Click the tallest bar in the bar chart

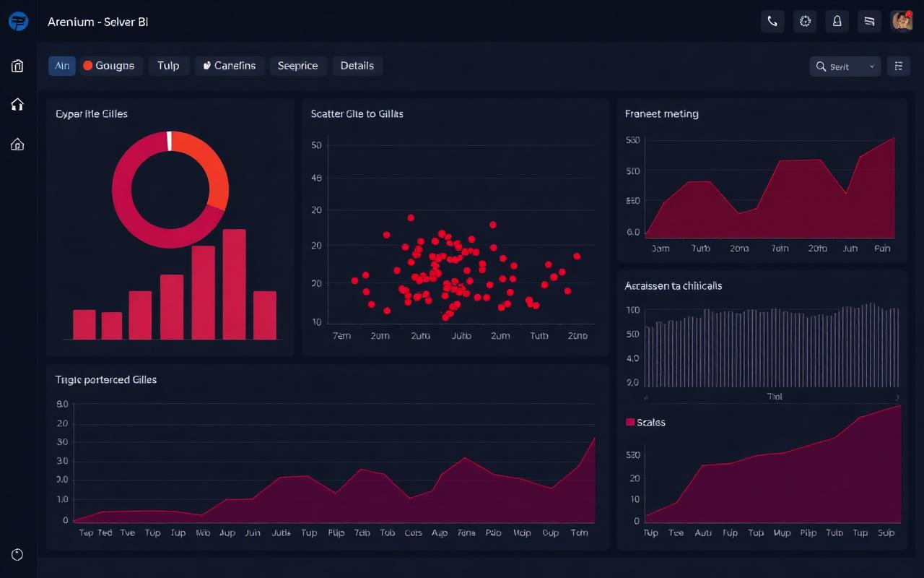235,285
